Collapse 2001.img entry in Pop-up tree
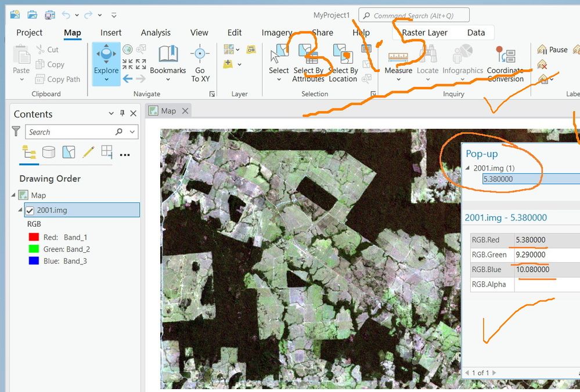 469,168
